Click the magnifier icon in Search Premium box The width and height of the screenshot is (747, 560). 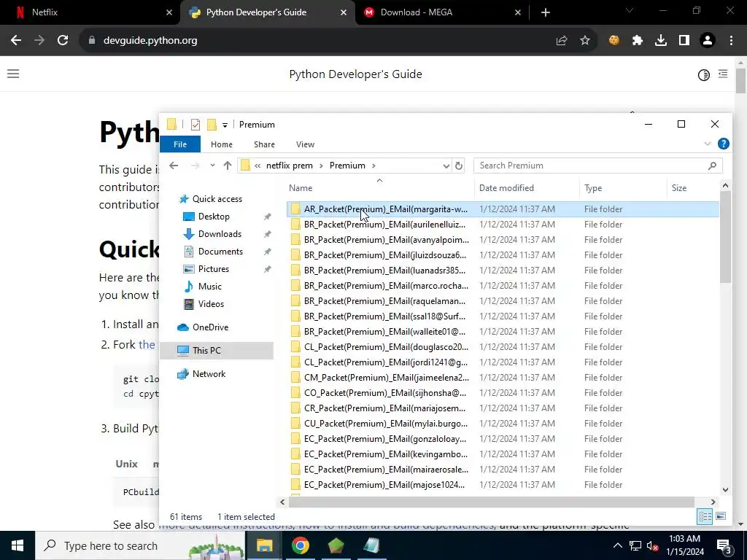point(712,166)
